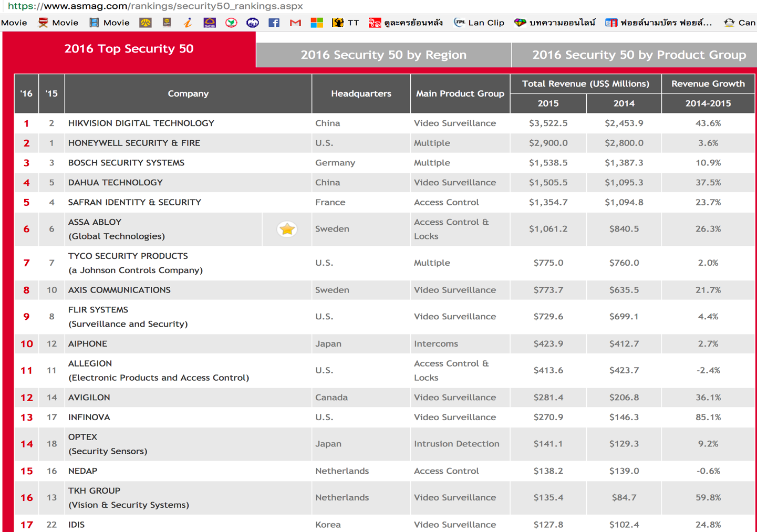Image resolution: width=757 pixels, height=532 pixels.
Task: Click IDIS company name
Action: pyautogui.click(x=76, y=525)
